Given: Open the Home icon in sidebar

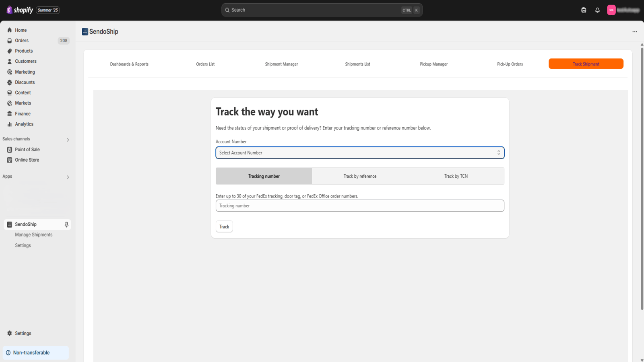Looking at the screenshot, I should pos(10,30).
